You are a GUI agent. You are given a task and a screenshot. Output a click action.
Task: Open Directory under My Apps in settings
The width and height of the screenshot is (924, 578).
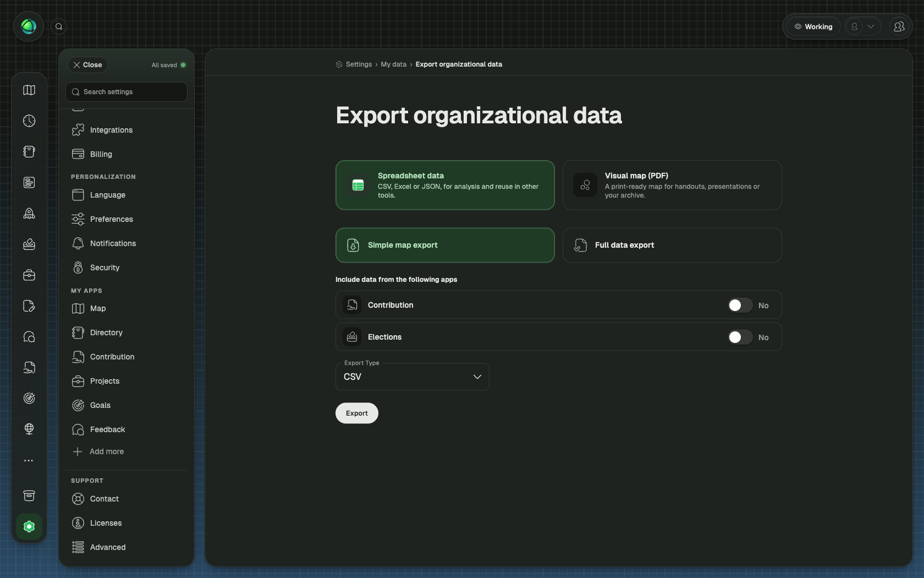(x=127, y=332)
